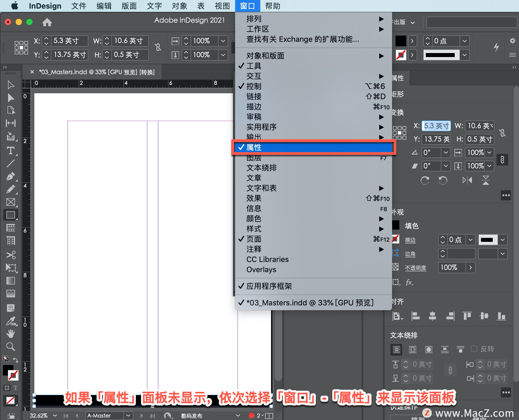Viewport: 519px width, 420px height.
Task: Click the 填色 black fill swatch
Action: pos(395,225)
